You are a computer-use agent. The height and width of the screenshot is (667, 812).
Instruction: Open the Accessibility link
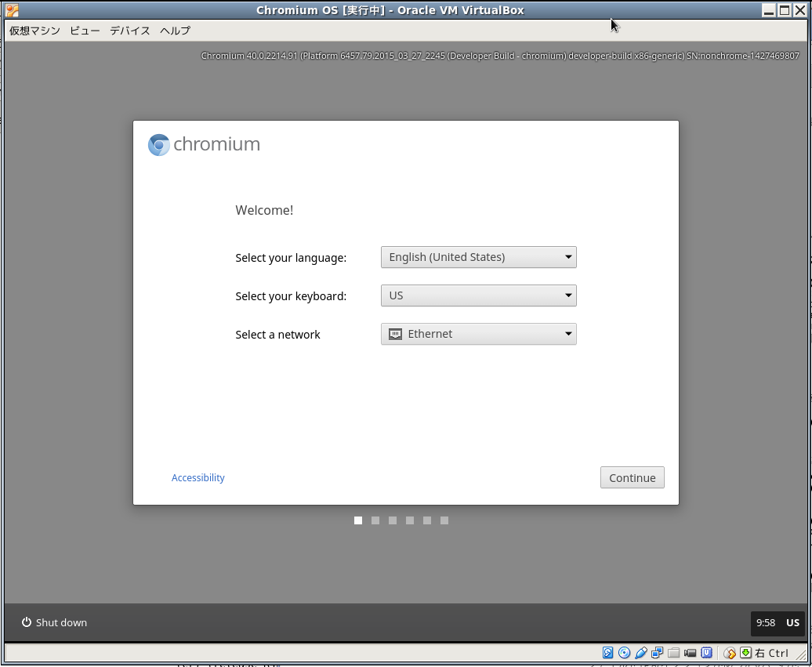pos(198,477)
